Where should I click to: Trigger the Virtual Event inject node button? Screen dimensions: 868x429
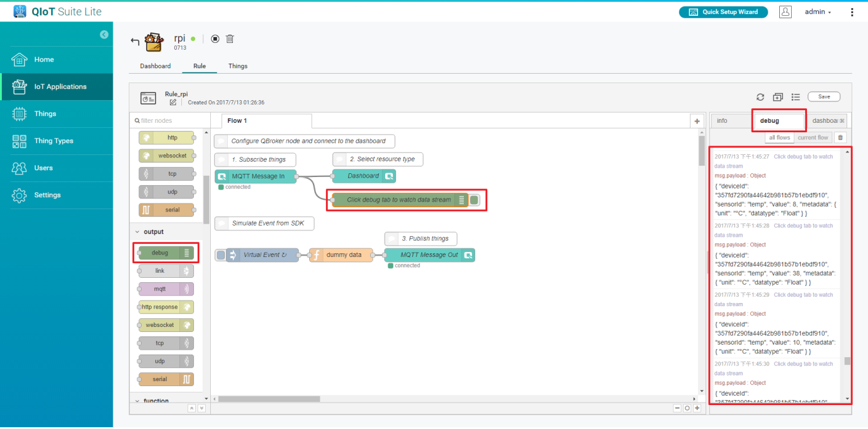tap(220, 255)
